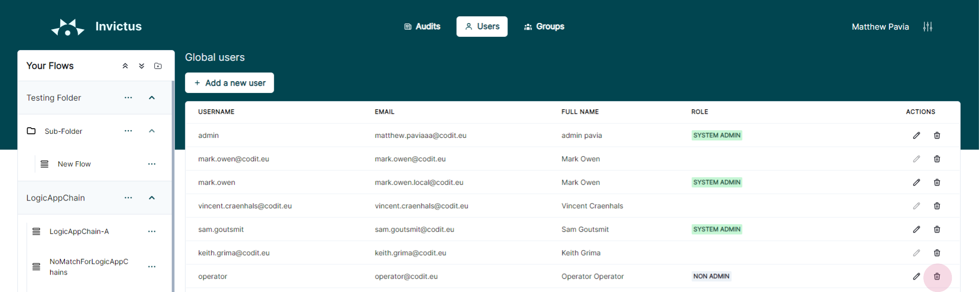This screenshot has width=980, height=292.
Task: Delete the keith.grima@codit.eu user
Action: (x=937, y=253)
